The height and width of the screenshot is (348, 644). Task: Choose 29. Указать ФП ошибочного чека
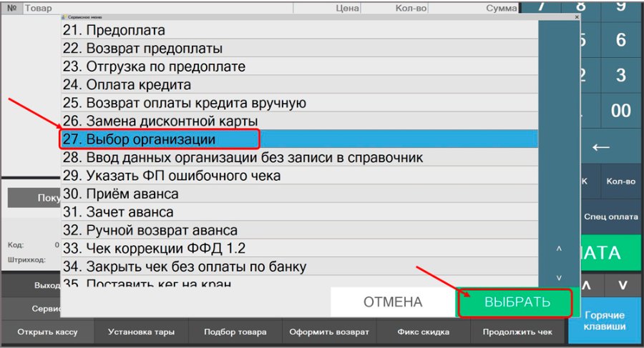click(x=299, y=175)
